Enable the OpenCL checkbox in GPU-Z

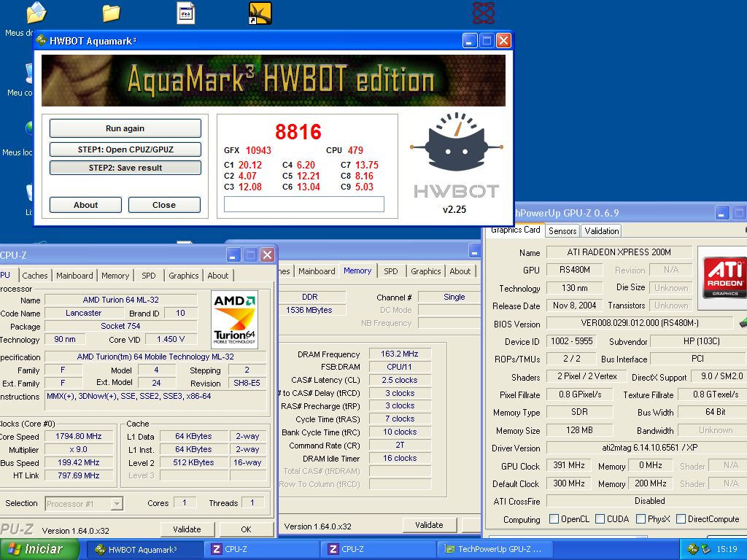click(x=554, y=518)
